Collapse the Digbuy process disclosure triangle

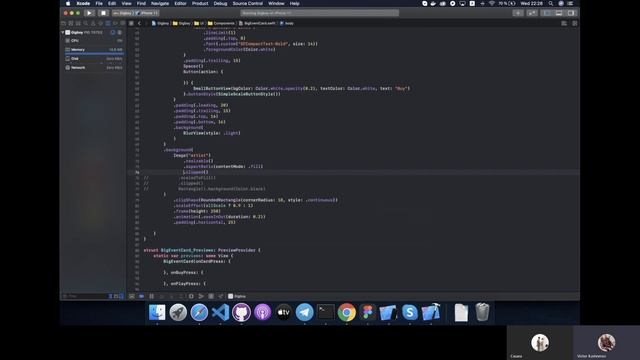pyautogui.click(x=63, y=32)
